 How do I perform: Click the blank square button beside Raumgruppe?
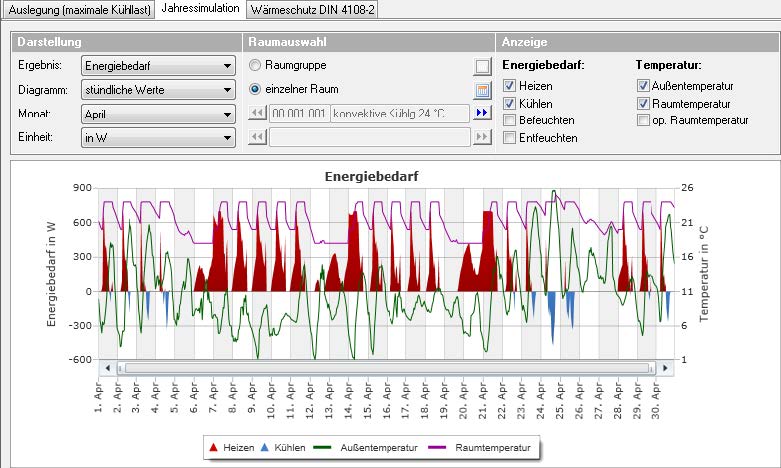point(482,66)
